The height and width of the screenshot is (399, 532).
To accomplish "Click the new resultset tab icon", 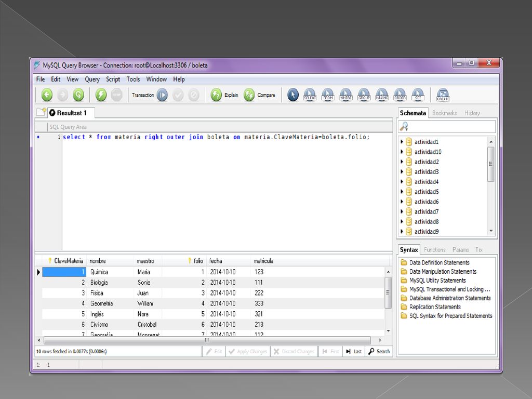I will [41, 112].
